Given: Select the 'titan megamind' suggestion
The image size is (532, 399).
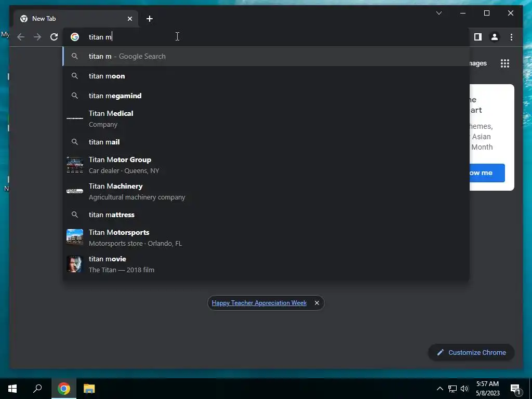Looking at the screenshot, I should click(x=266, y=96).
